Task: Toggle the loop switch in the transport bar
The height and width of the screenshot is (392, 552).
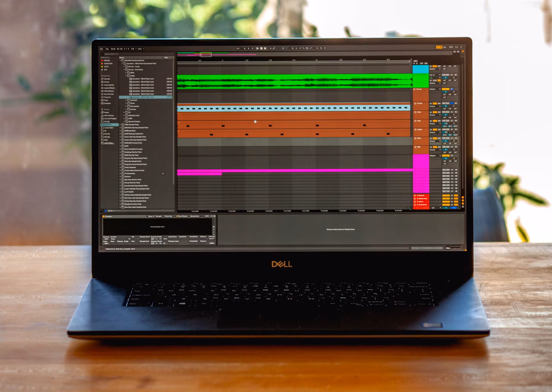Action: tap(307, 48)
